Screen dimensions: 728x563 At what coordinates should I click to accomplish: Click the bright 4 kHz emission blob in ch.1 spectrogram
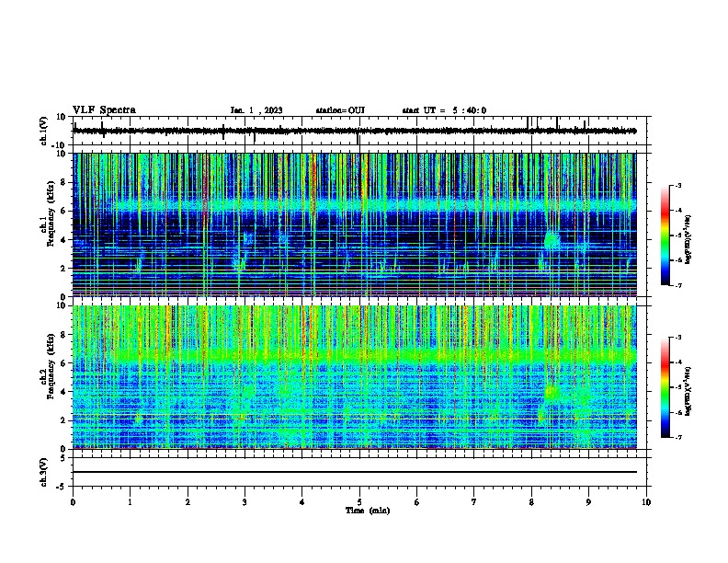tap(552, 240)
